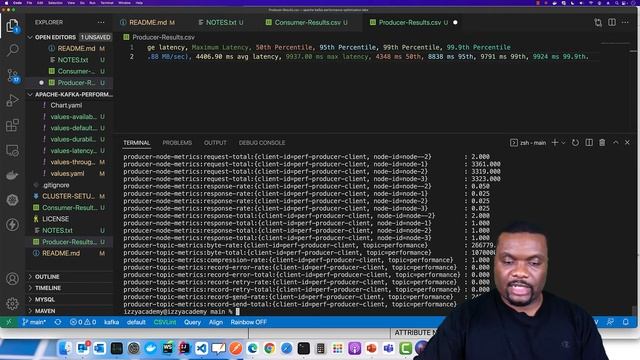The image size is (640, 360).
Task: Open the Remote Explorer view
Action: point(12,151)
